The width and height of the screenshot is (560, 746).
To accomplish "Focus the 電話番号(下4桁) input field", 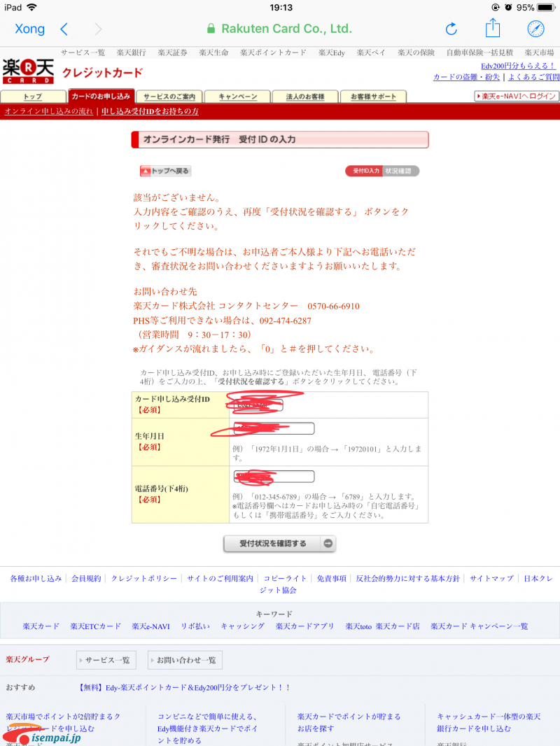I will pos(274,477).
